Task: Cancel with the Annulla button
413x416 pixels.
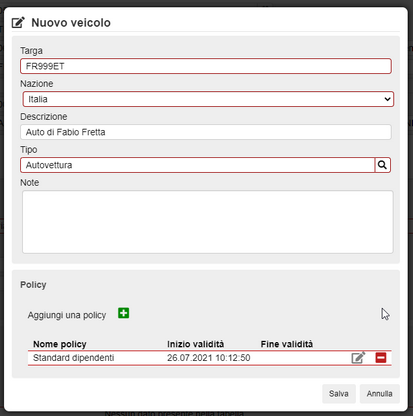Action: (x=379, y=394)
